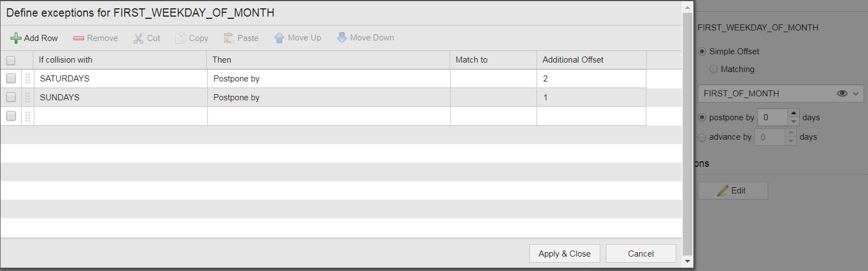
Task: Select the advance by radio button
Action: tap(703, 137)
